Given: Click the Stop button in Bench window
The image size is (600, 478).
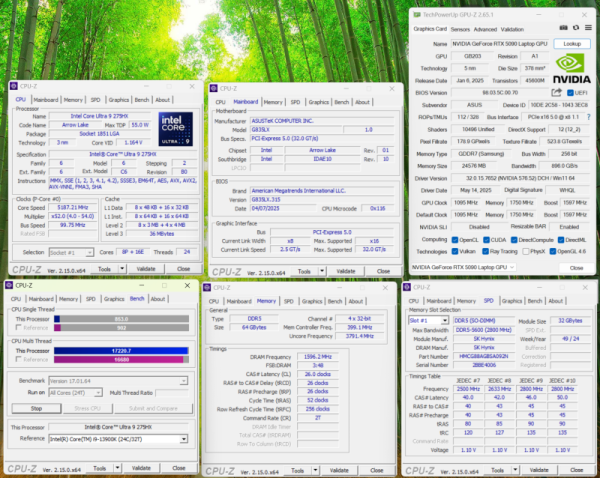Looking at the screenshot, I should (x=36, y=408).
